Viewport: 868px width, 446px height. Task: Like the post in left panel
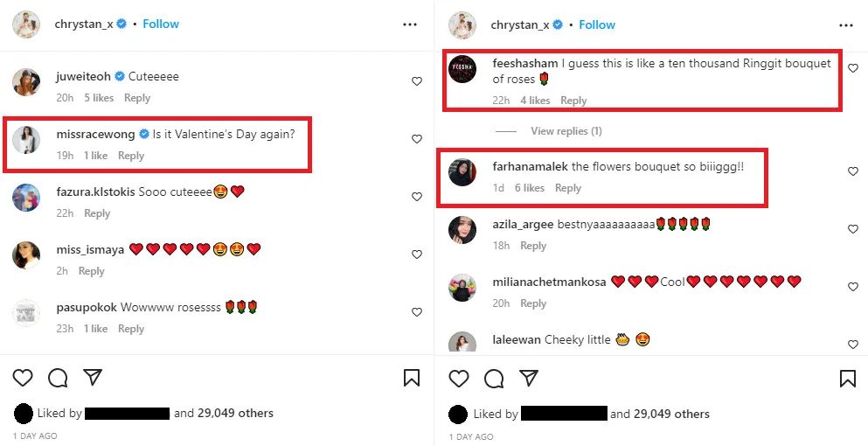point(23,378)
